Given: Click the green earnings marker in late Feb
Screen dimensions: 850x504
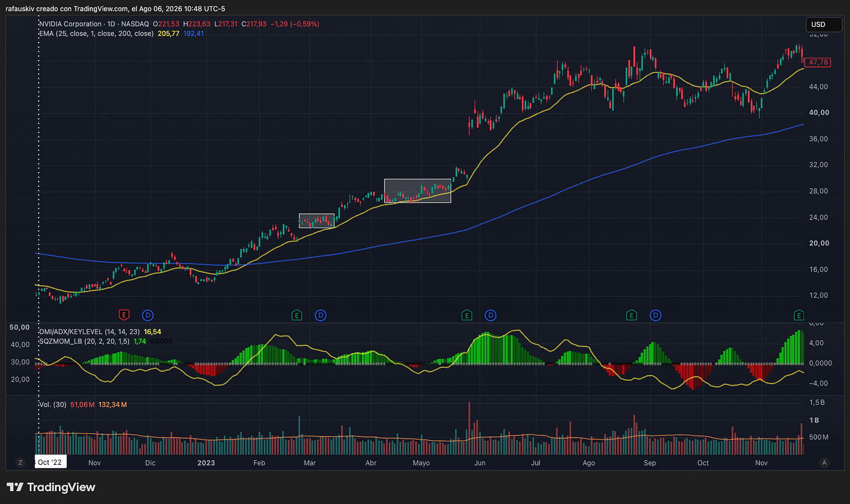Looking at the screenshot, I should [x=297, y=316].
